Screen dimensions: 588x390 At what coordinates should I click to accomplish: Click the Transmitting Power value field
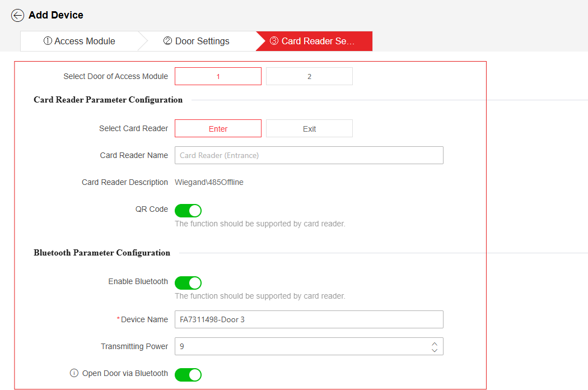click(302, 346)
